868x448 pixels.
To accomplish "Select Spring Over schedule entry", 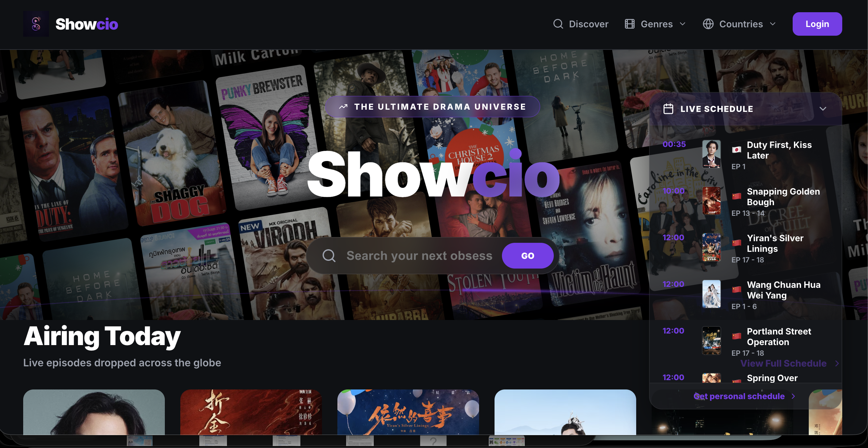I will (772, 378).
